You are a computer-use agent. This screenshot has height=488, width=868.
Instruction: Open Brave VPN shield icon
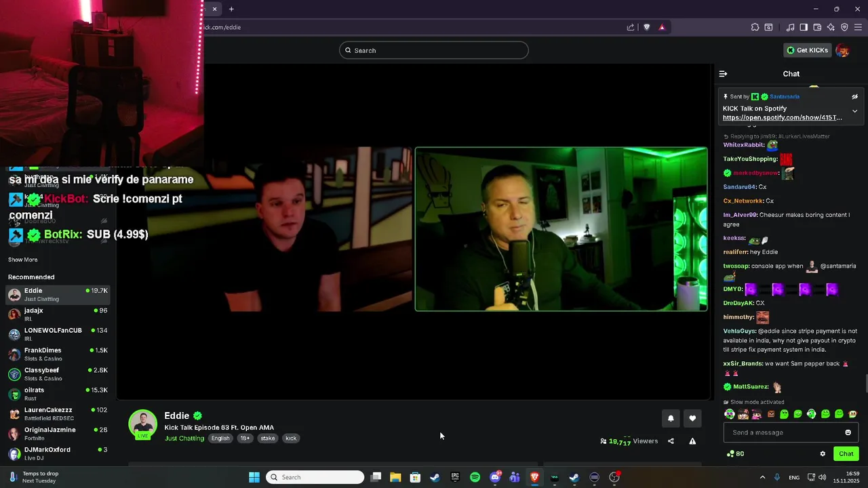844,27
